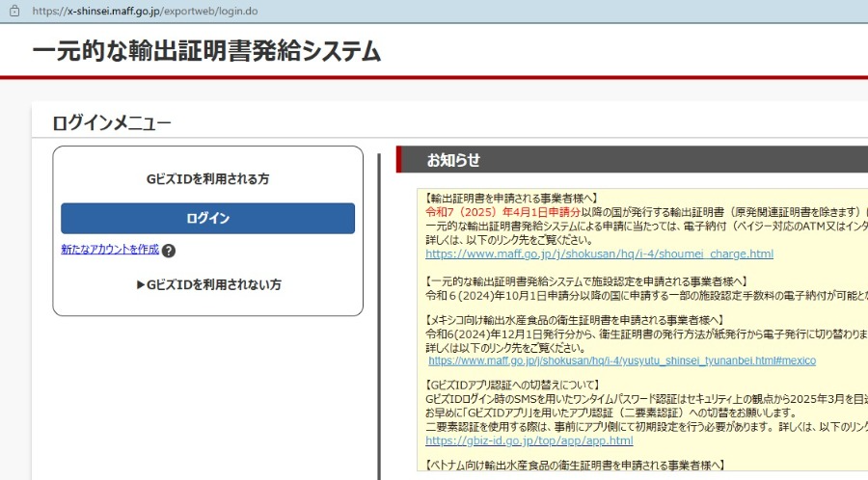Screen dimensions: 868x480
Task: Click red text 令和7（2025）年4月1日申請分
Action: tap(502, 212)
